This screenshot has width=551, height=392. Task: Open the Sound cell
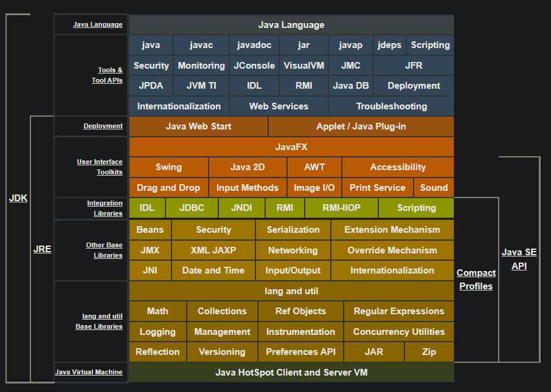434,188
